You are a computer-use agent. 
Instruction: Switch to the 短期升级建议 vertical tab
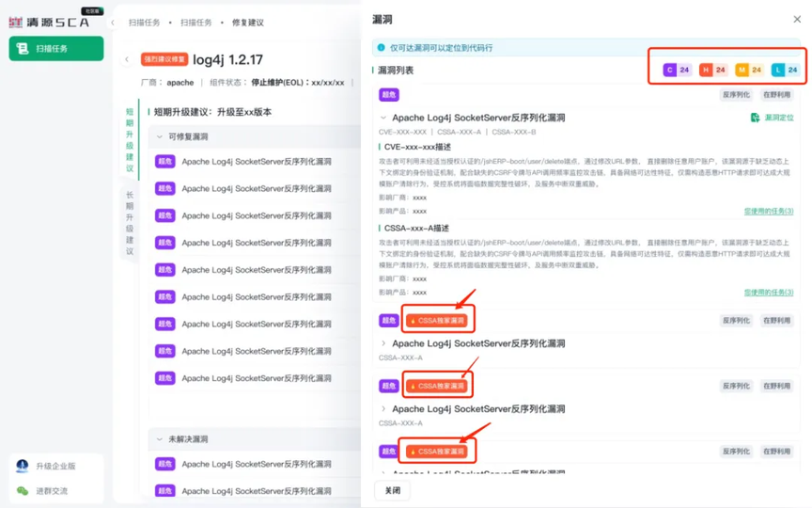pos(130,140)
